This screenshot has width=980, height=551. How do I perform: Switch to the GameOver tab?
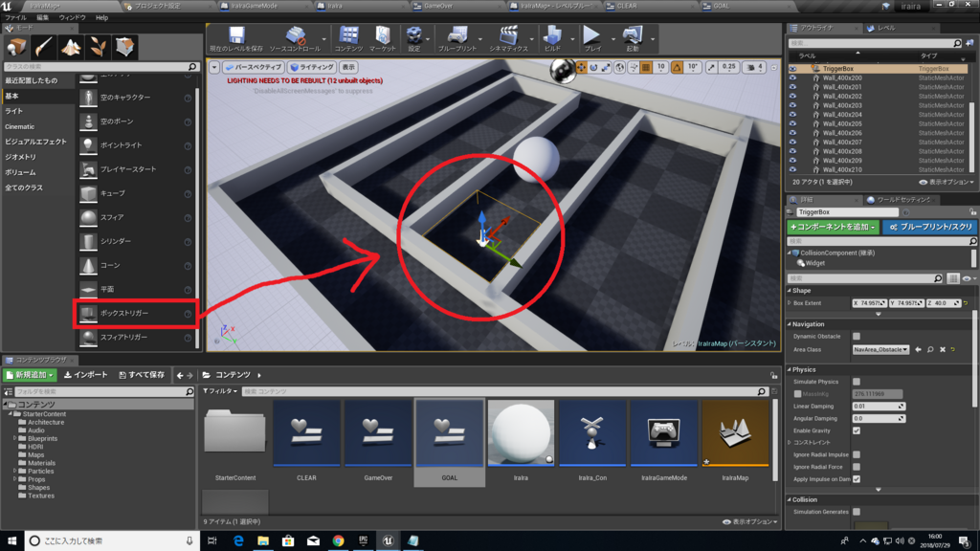(x=437, y=6)
